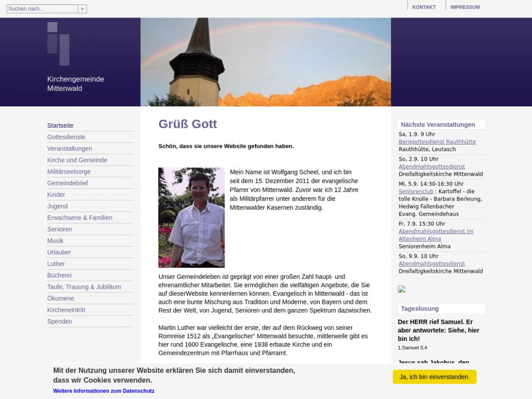Open Berggottesdienst Rauthhütte event link

(437, 142)
